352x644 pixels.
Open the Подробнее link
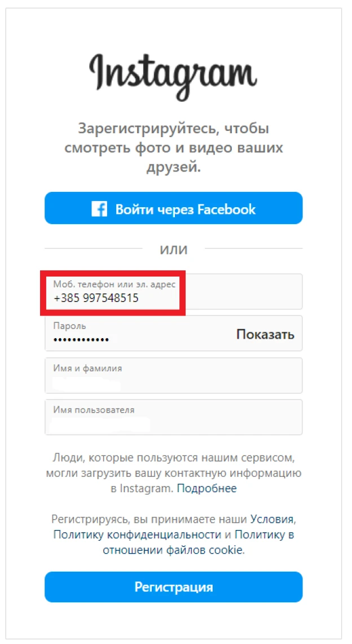207,489
